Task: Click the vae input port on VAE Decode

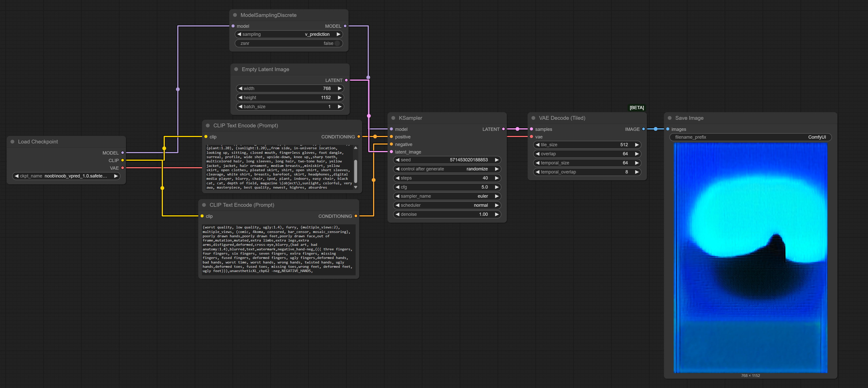Action: tap(532, 137)
